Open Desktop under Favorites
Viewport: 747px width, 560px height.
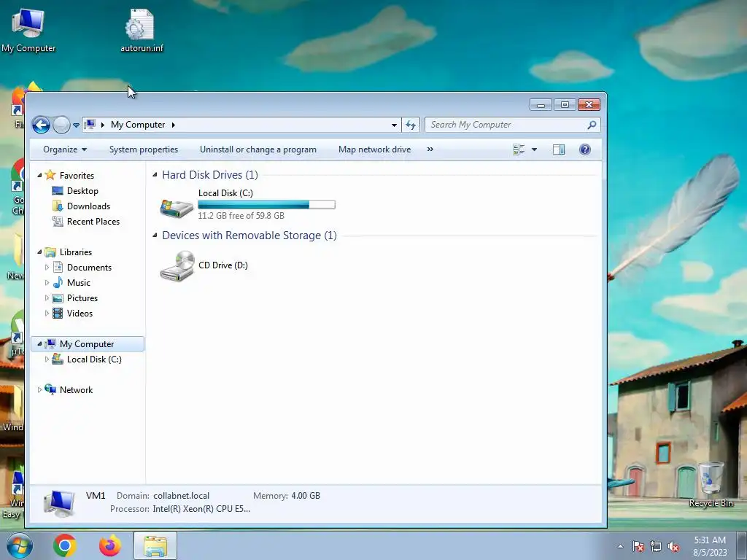82,190
